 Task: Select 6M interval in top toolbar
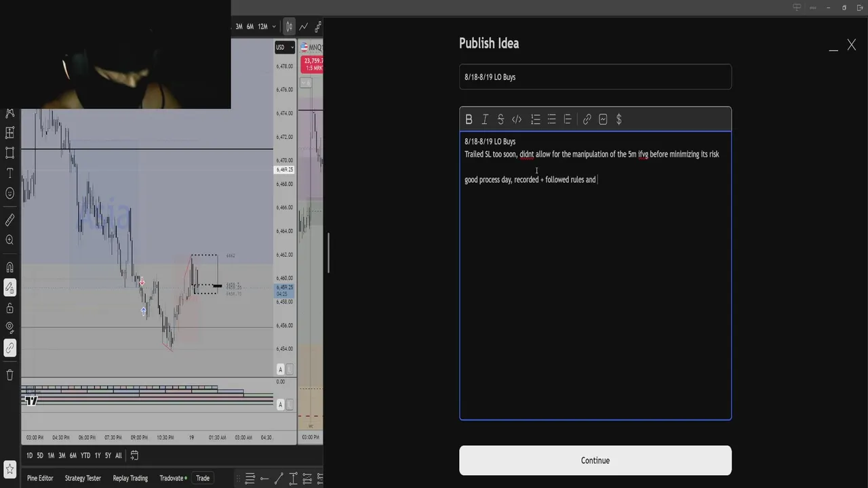tap(250, 26)
